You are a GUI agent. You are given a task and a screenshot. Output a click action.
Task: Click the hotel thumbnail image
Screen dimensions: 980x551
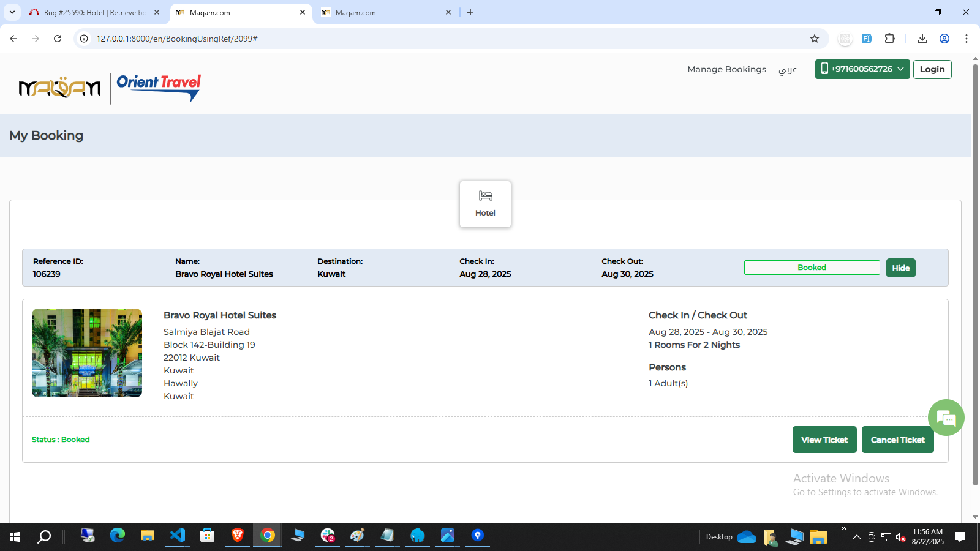87,353
